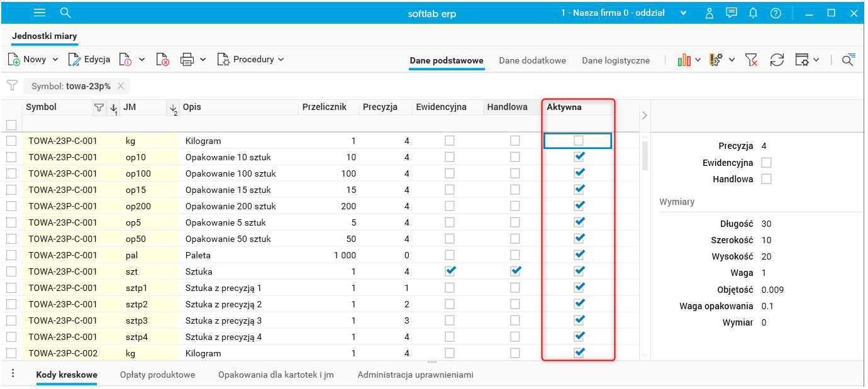868x389 pixels.
Task: Click the sort arrow 1 on Symbol column
Action: pos(113,108)
